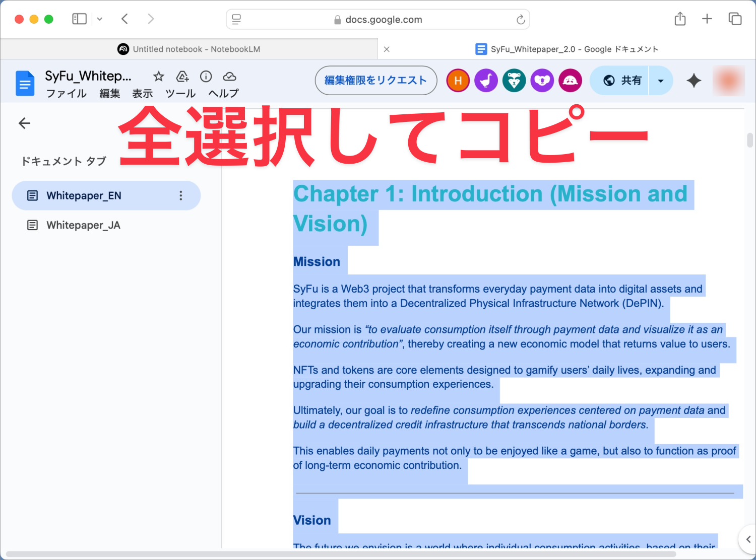Click the 編集権限をリクエスト button

375,81
